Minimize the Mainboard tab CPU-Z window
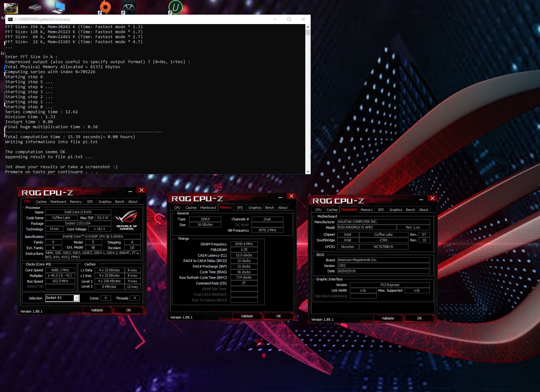Screen dimensions: 540x392 pyautogui.click(x=421, y=199)
